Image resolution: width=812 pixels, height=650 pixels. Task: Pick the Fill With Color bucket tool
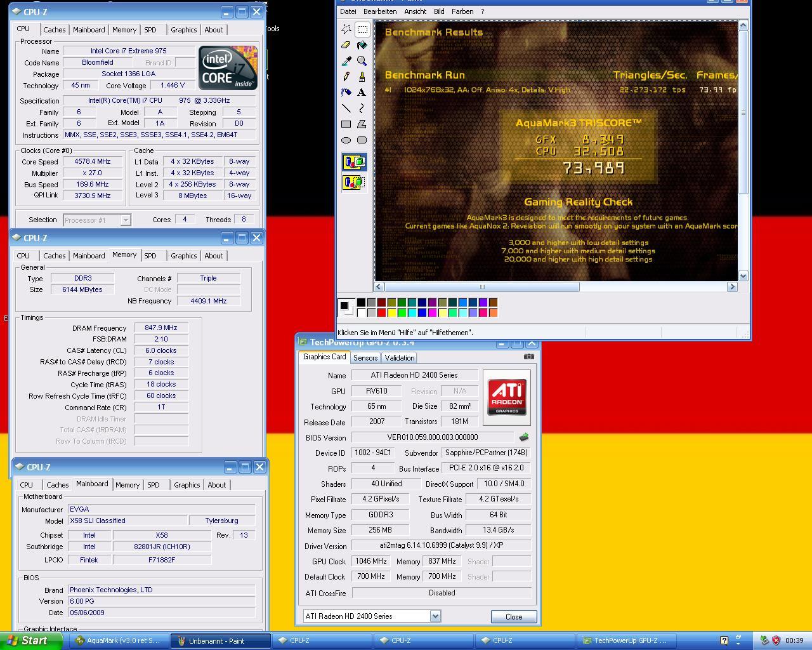tap(362, 45)
